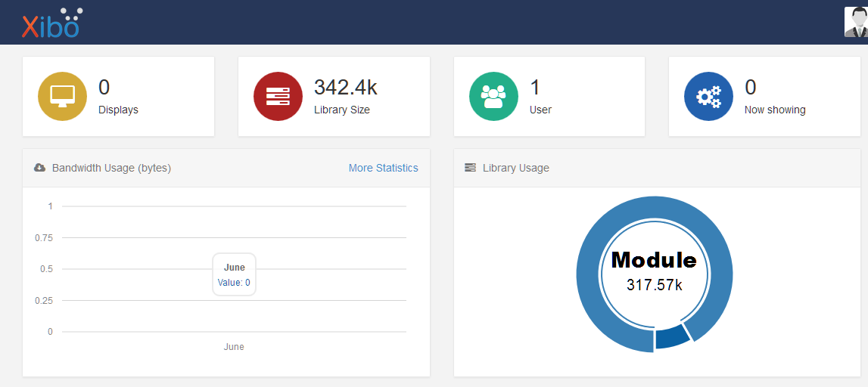
Task: Open the More Statistics link
Action: [383, 168]
